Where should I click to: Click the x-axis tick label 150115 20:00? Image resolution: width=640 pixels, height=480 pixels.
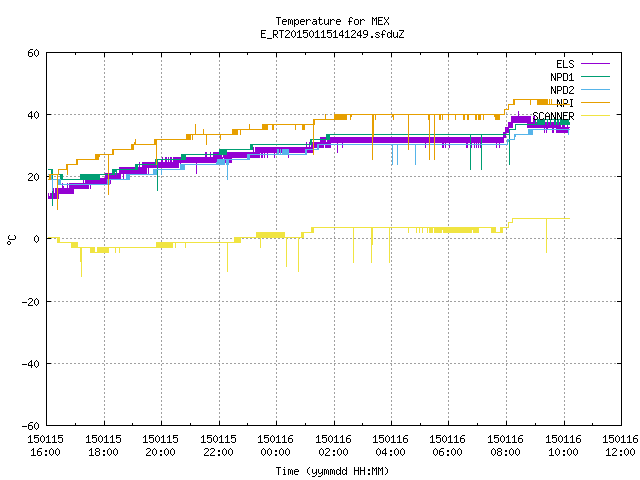(161, 446)
